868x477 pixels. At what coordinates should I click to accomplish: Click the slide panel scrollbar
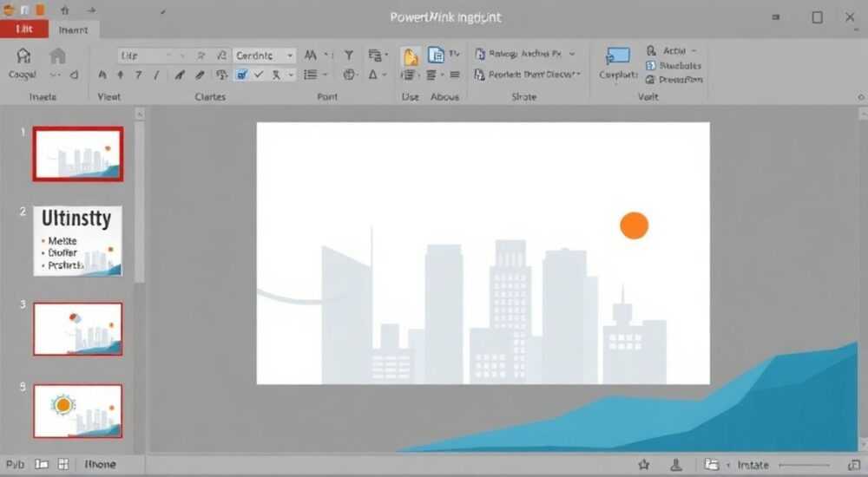140,202
